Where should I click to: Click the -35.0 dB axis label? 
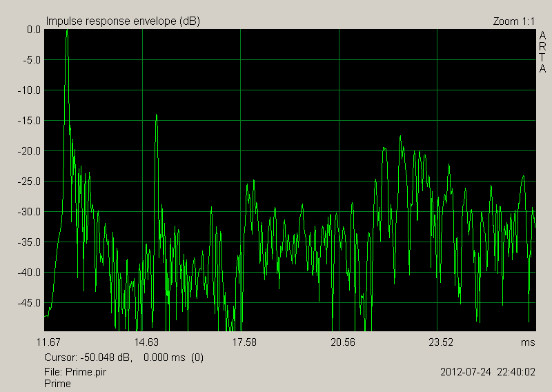pos(29,242)
